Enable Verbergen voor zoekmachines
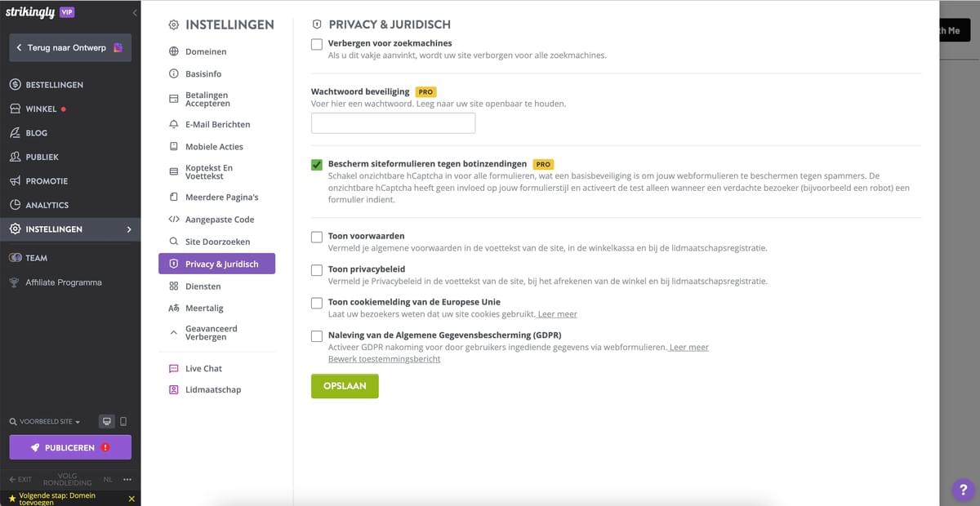The height and width of the screenshot is (506, 980). pyautogui.click(x=316, y=44)
